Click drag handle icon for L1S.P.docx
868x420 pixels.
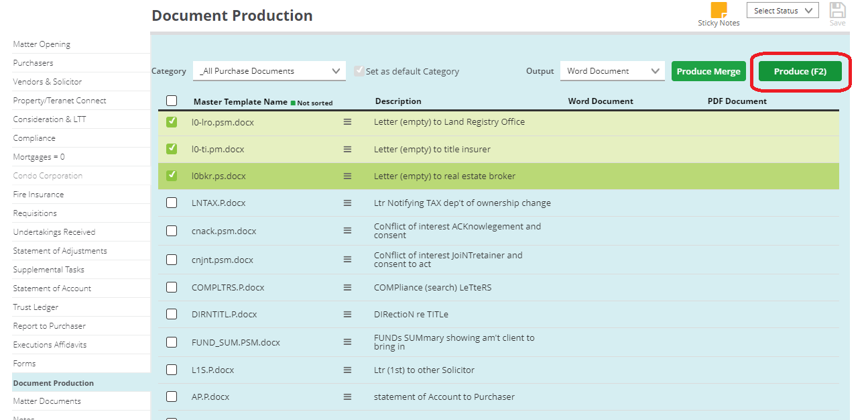tap(347, 370)
